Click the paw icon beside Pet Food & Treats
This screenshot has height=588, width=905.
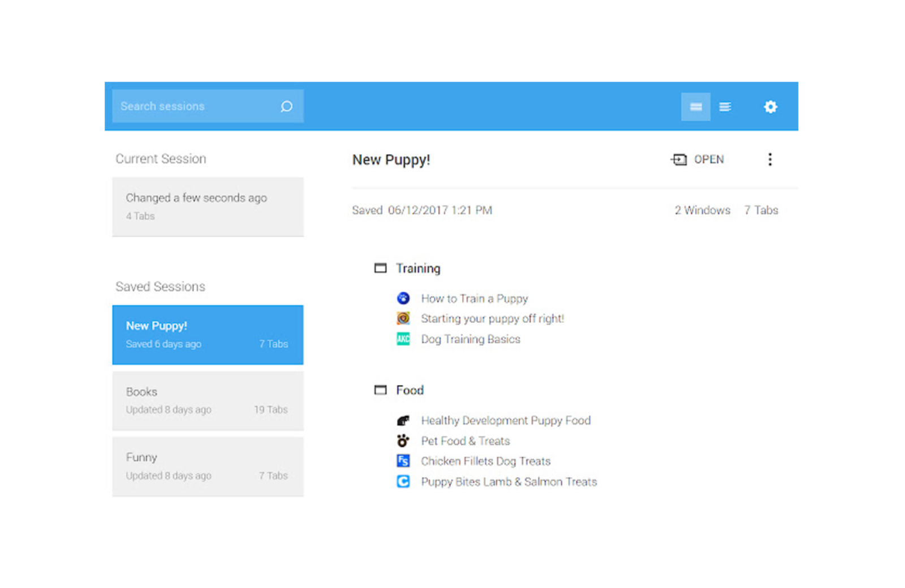tap(403, 440)
